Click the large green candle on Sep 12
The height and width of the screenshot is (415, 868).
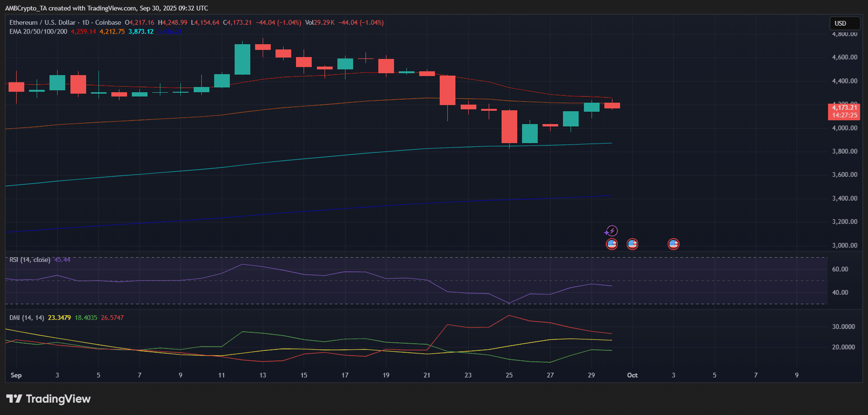click(242, 59)
